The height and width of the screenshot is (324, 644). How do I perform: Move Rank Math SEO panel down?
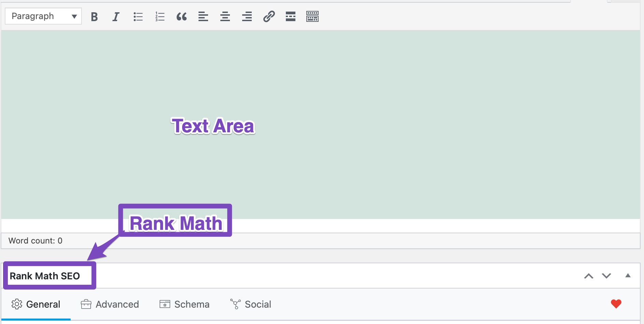pyautogui.click(x=606, y=276)
